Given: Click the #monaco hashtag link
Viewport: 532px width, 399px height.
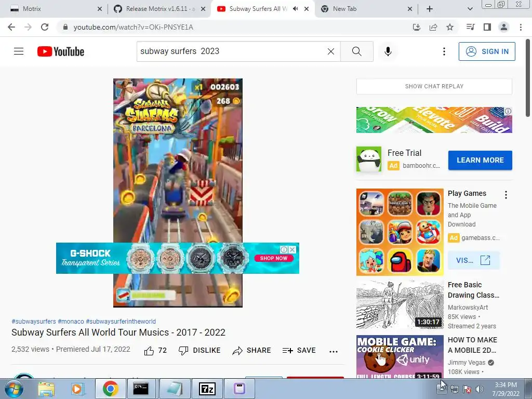Looking at the screenshot, I should 71,321.
